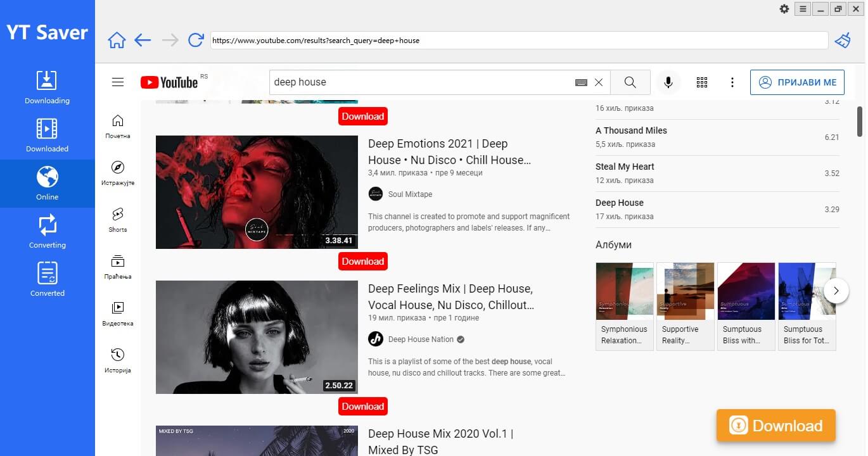
Task: Open the YT Saver hamburger menu in title bar
Action: [803, 9]
